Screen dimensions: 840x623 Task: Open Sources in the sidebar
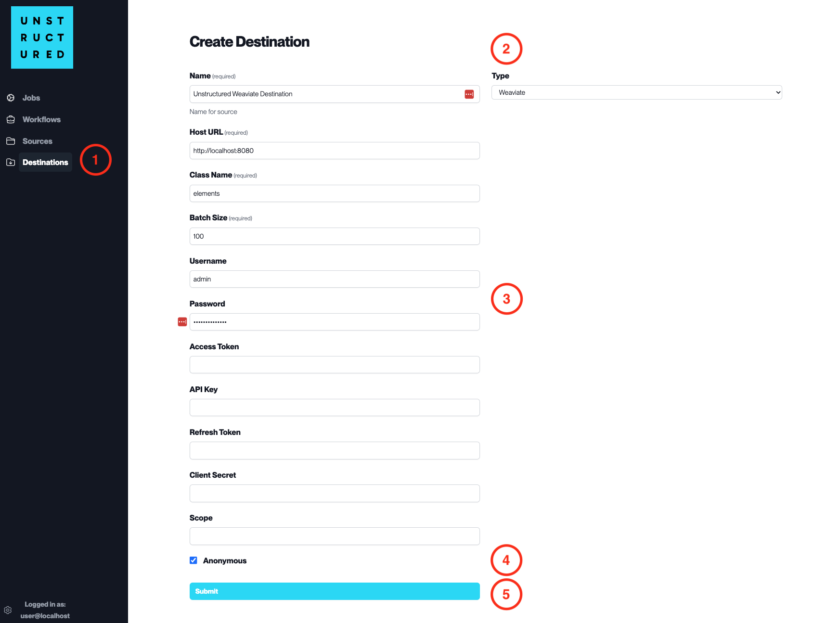(x=37, y=141)
